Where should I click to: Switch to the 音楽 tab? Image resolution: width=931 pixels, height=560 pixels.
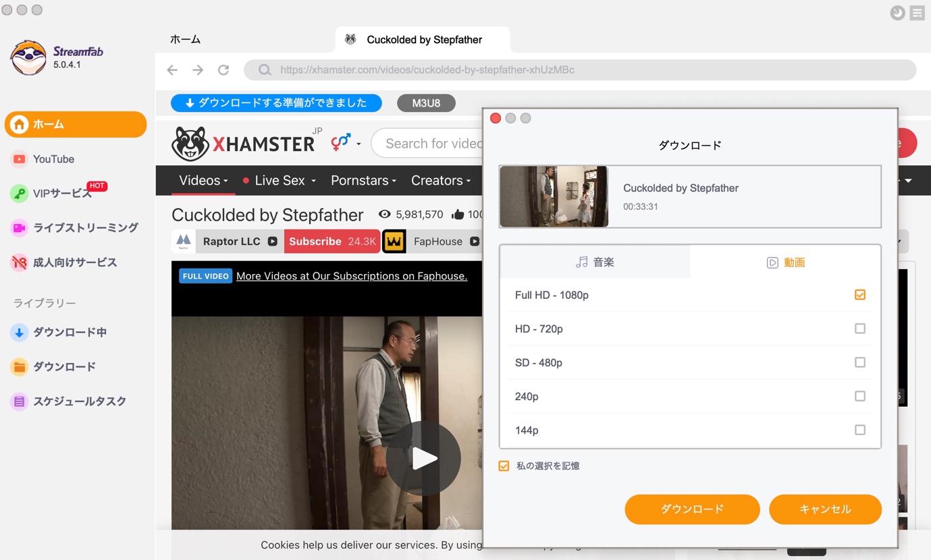click(x=595, y=262)
